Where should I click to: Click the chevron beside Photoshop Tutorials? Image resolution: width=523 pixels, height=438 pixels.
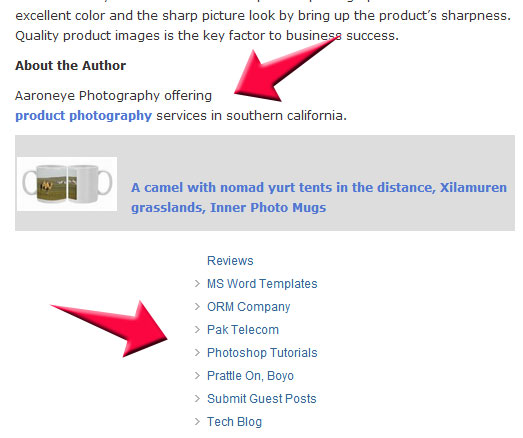(x=197, y=353)
